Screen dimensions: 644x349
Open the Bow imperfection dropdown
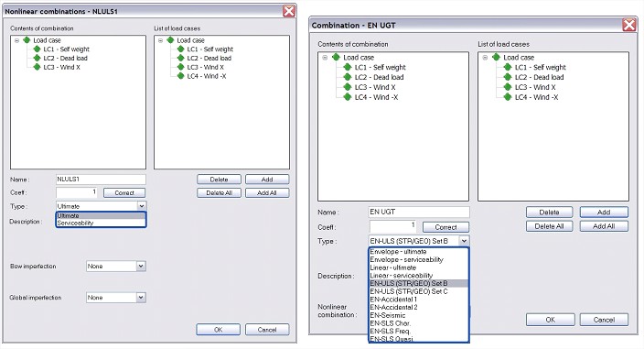pyautogui.click(x=141, y=266)
